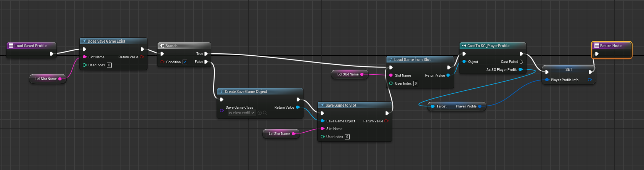Select the Return Node title
This screenshot has height=170, width=644.
coord(611,46)
